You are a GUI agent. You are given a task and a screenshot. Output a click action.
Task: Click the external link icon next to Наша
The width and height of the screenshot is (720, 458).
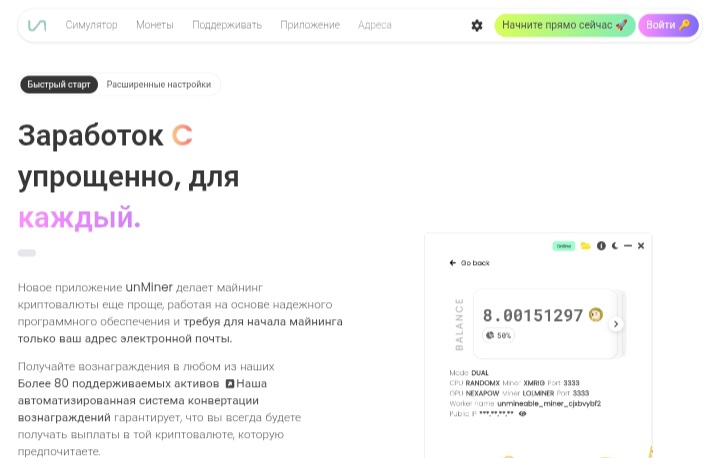click(230, 384)
